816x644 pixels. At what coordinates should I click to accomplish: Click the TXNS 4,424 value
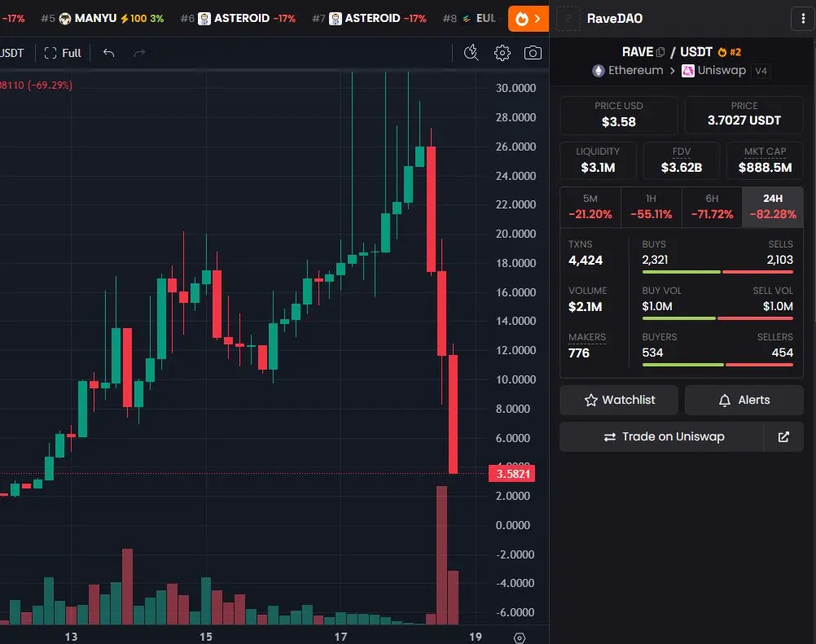point(586,261)
